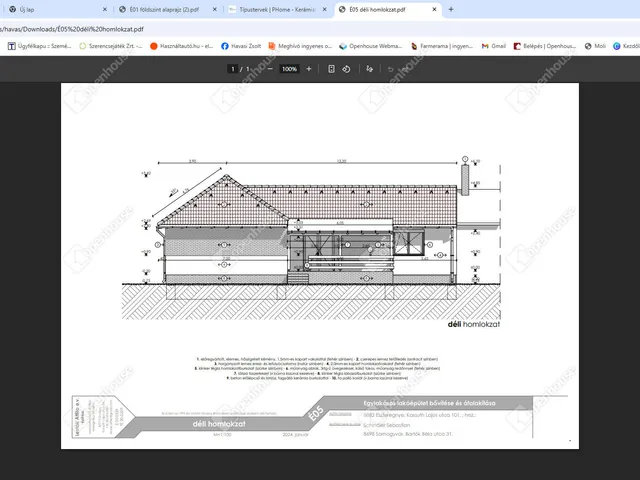Image resolution: width=640 pixels, height=480 pixels.
Task: Open the Moli bookmark
Action: 595,46
